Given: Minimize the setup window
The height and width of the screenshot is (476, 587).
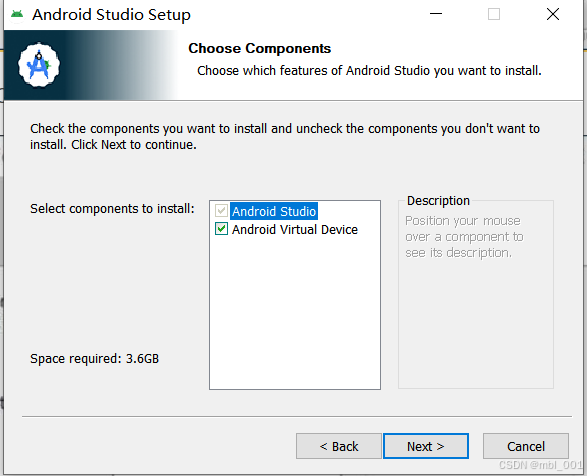Looking at the screenshot, I should click(x=436, y=14).
